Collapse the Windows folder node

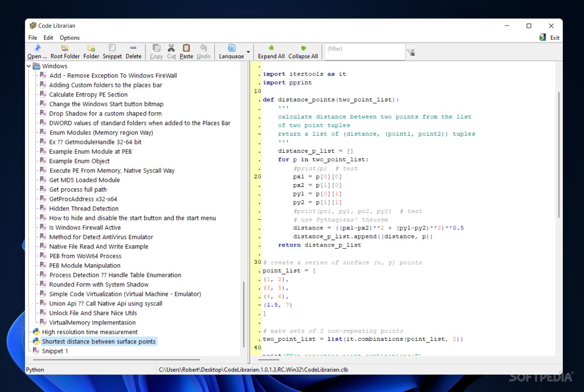(x=29, y=66)
